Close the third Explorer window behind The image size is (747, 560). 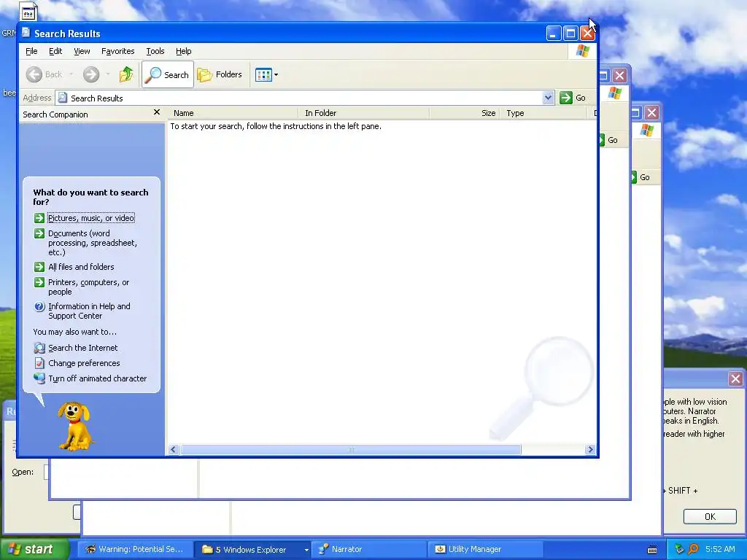[651, 112]
